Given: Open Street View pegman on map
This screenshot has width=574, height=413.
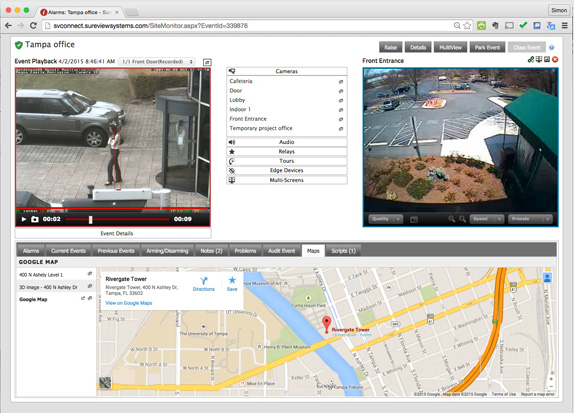Looking at the screenshot, I should (x=547, y=278).
